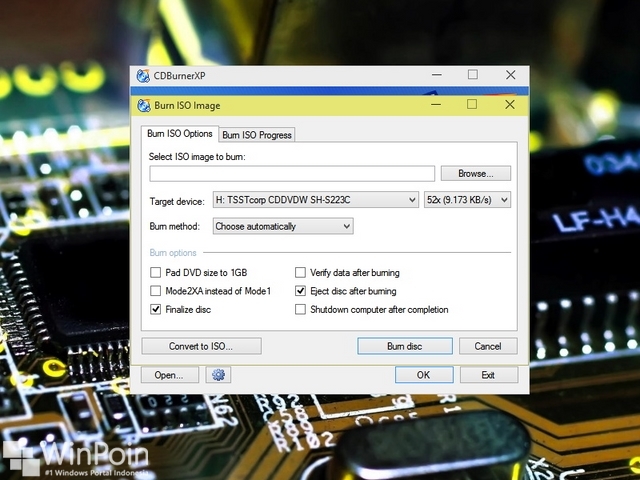Open the 52x burn speed dropdown

[467, 200]
